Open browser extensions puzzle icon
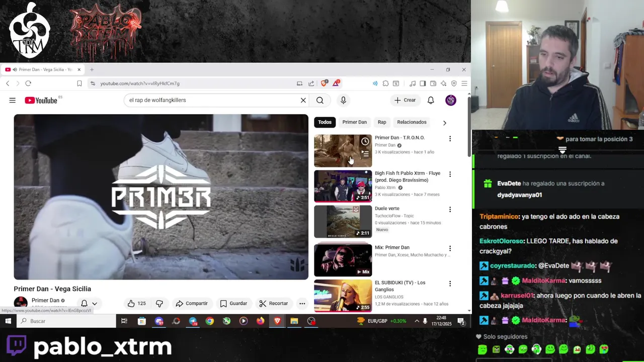644x362 pixels. [x=385, y=83]
